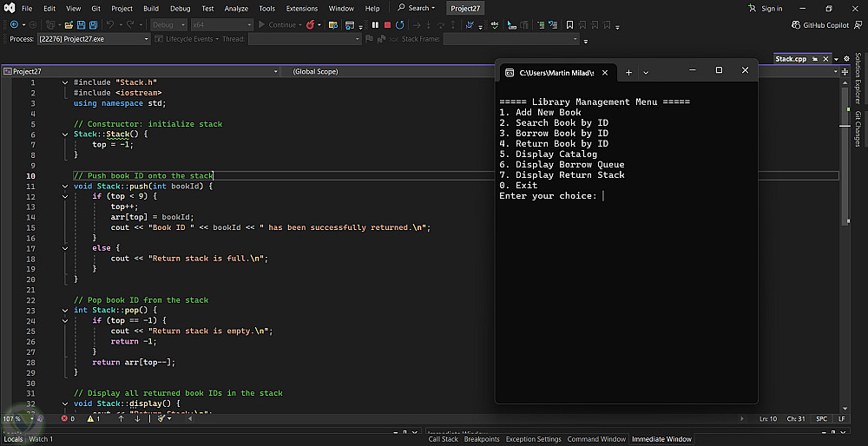
Task: Click the Stop Debugging red square icon
Action: [387, 25]
